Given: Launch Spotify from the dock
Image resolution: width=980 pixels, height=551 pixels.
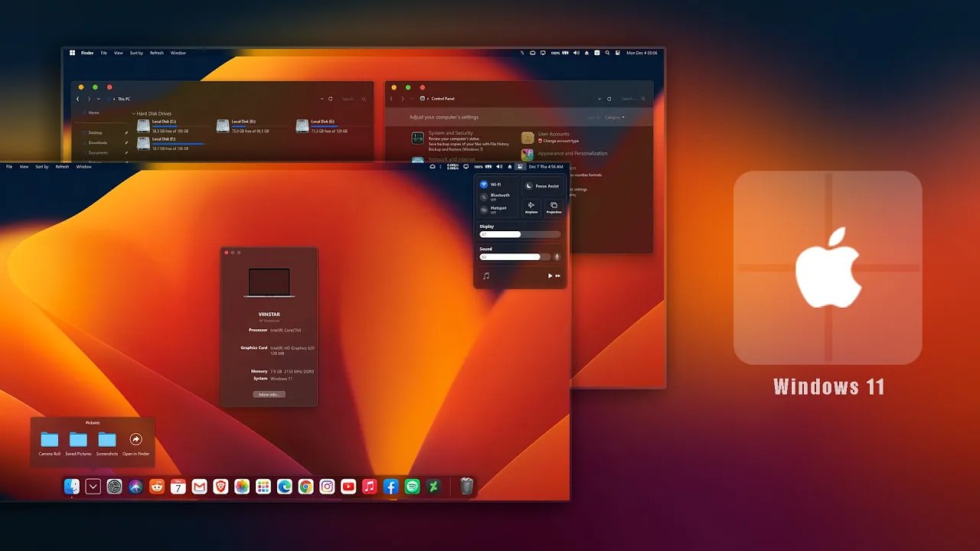Looking at the screenshot, I should point(412,487).
